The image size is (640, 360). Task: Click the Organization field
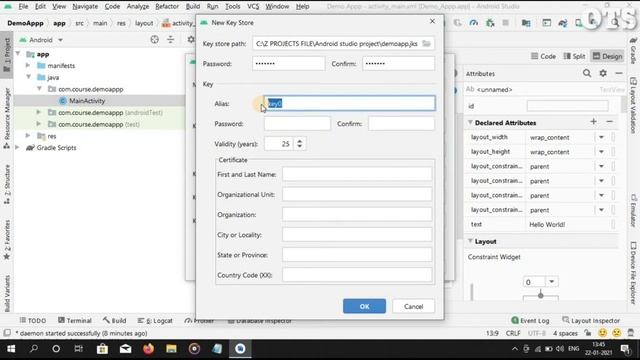click(x=357, y=214)
